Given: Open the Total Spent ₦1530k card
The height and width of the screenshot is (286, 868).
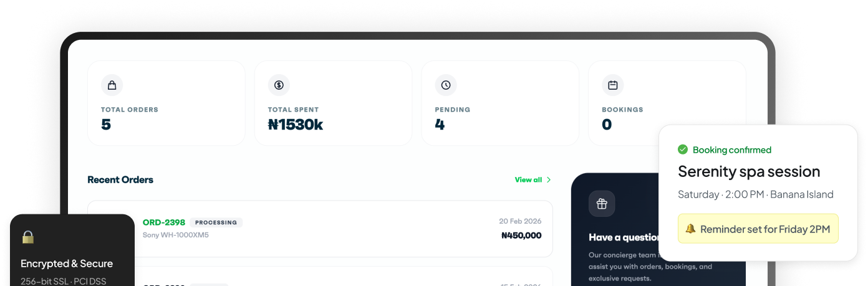Looking at the screenshot, I should [x=333, y=103].
